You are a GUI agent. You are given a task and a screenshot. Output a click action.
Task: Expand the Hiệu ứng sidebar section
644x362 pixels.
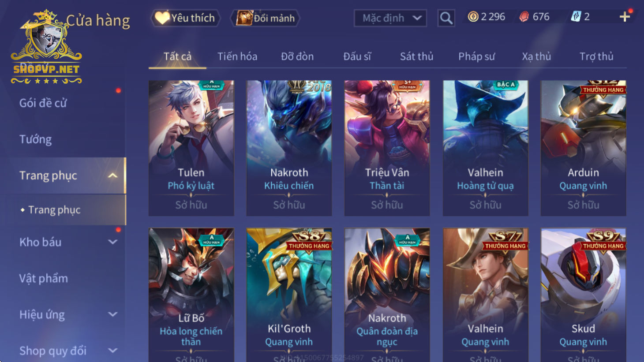click(113, 314)
